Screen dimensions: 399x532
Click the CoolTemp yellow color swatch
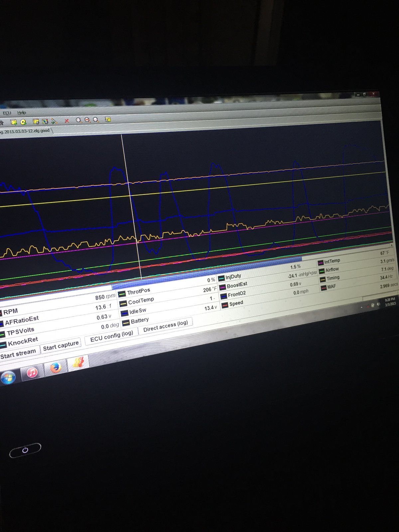123,304
